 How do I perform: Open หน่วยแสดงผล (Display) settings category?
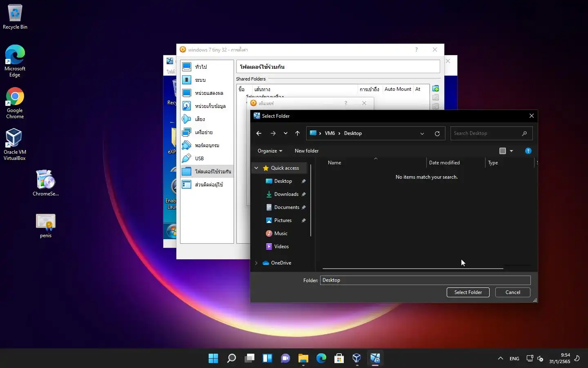tap(207, 93)
